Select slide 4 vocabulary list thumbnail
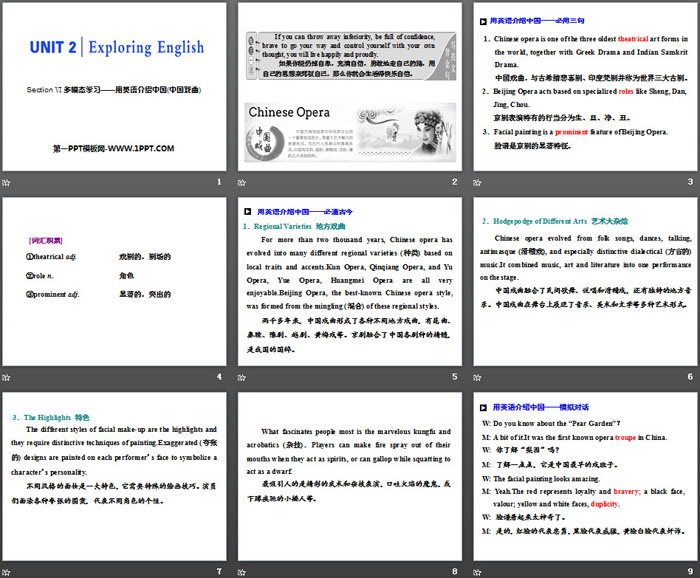Screen dimensions: 700x578 (114, 282)
